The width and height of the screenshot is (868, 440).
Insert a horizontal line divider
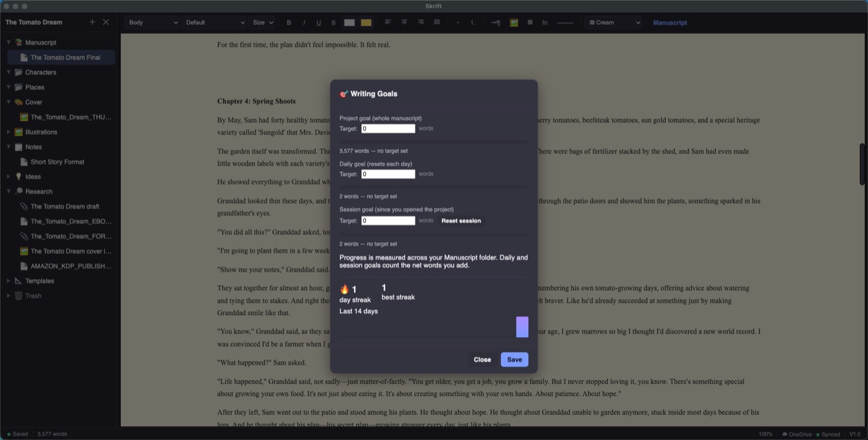click(x=566, y=23)
